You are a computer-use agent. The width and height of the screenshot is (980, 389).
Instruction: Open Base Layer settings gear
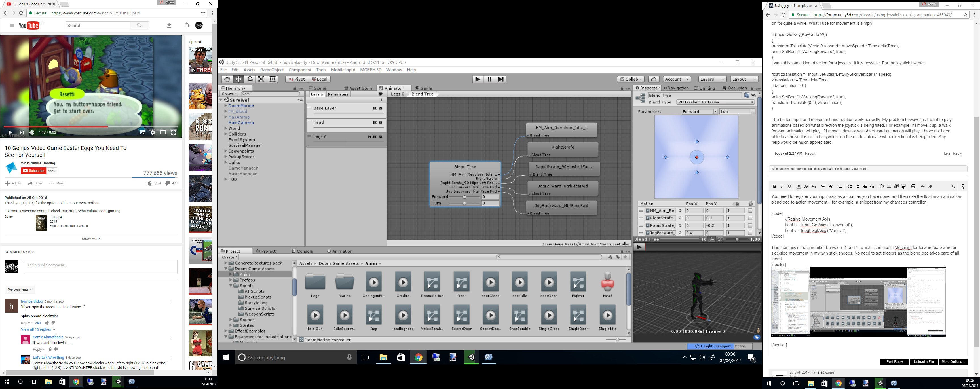pos(381,108)
